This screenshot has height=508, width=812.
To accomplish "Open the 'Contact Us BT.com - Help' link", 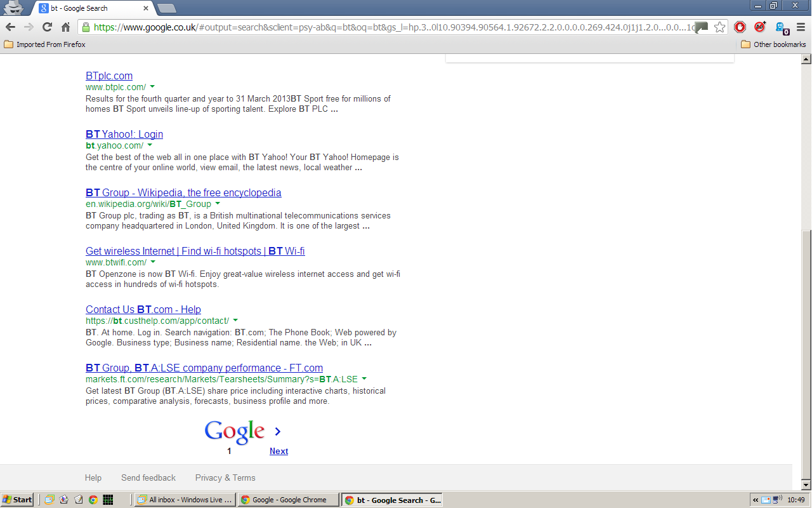I will click(143, 309).
